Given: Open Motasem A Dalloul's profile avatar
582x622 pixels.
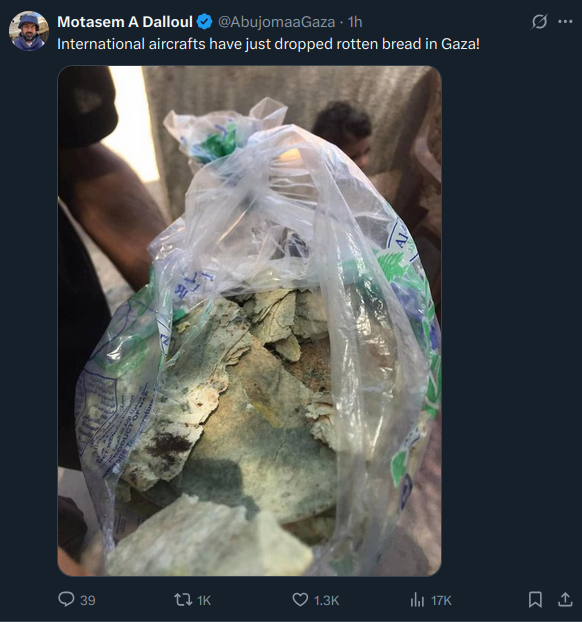Looking at the screenshot, I should [29, 31].
